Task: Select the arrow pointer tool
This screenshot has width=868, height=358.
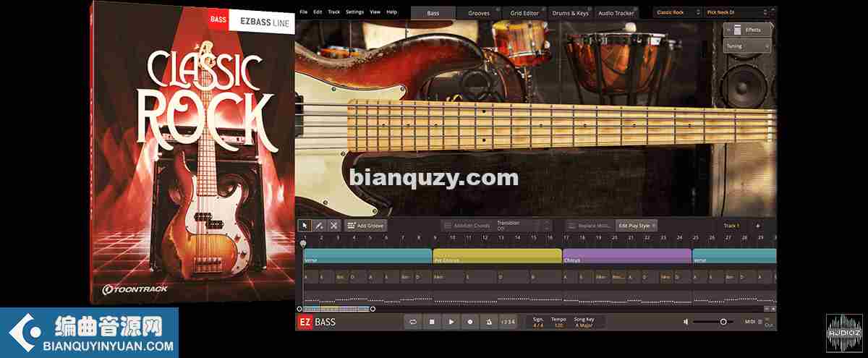Action: point(305,226)
